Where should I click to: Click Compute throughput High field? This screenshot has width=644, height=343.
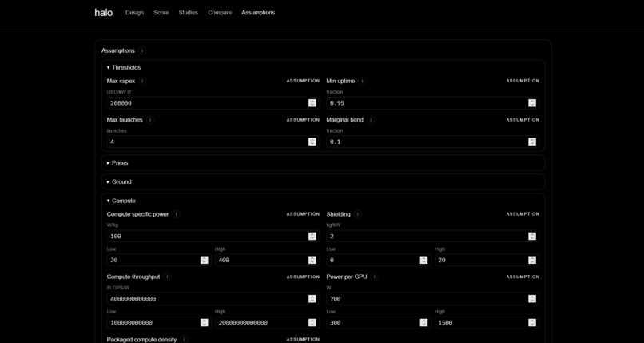point(268,322)
